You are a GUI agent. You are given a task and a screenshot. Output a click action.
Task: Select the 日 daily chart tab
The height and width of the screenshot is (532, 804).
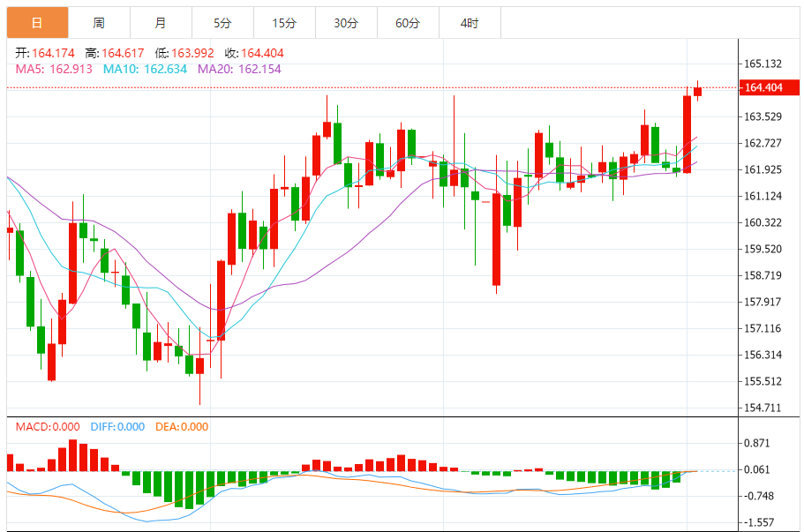click(37, 23)
